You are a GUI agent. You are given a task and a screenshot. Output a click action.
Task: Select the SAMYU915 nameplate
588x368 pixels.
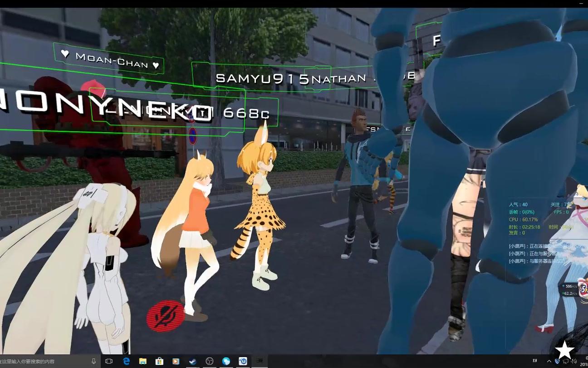pyautogui.click(x=262, y=78)
